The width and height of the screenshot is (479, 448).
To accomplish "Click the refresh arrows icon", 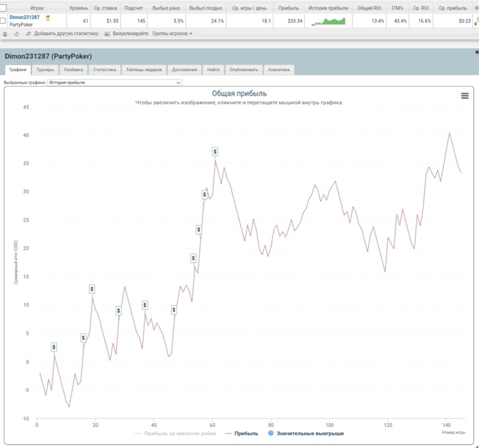I will point(16,34).
